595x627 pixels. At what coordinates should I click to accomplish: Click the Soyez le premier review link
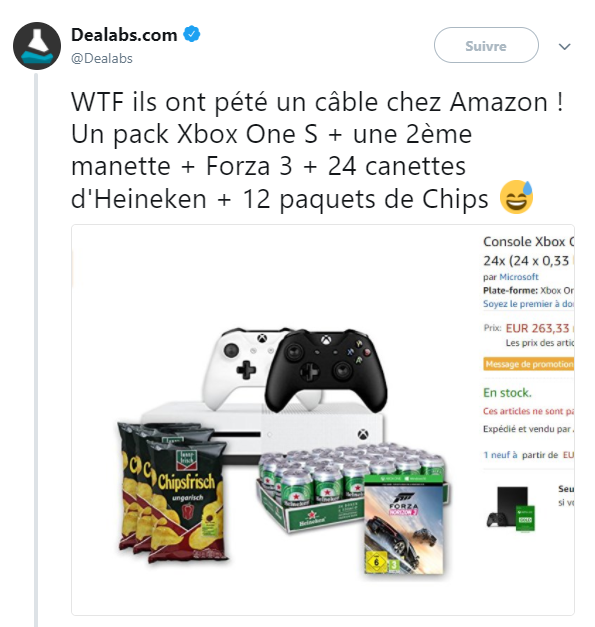(x=528, y=304)
